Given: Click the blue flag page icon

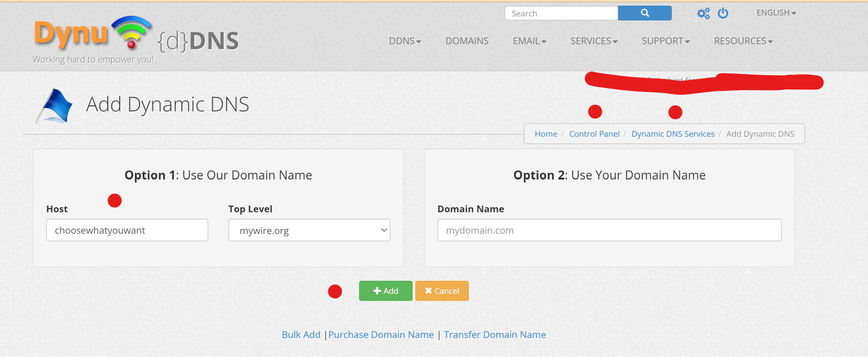Looking at the screenshot, I should (x=54, y=105).
